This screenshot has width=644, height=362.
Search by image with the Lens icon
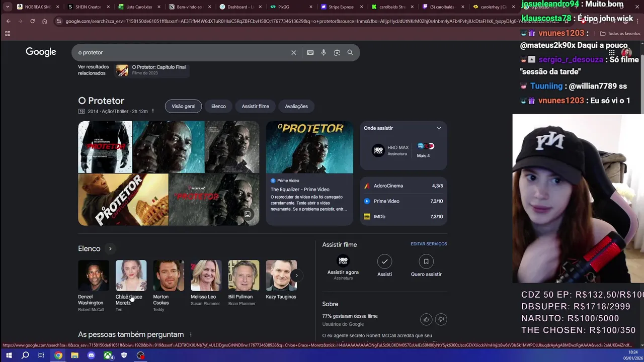pos(337,53)
